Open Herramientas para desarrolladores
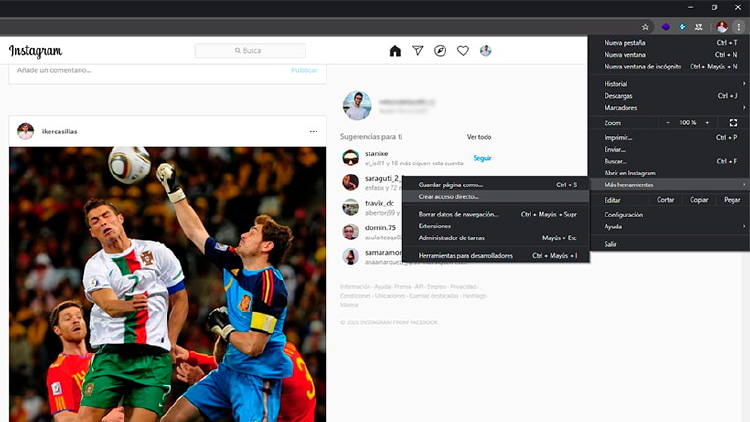Image resolution: width=750 pixels, height=422 pixels. pyautogui.click(x=496, y=255)
